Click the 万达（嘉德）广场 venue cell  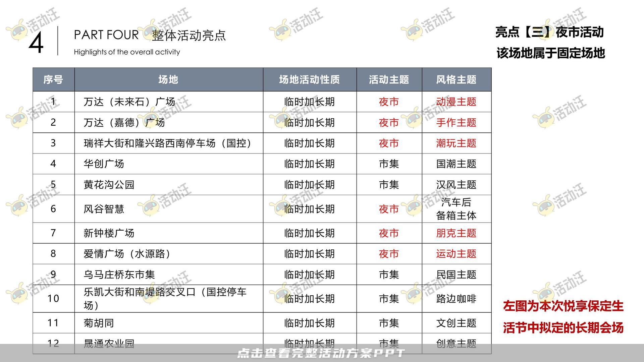[x=168, y=122]
